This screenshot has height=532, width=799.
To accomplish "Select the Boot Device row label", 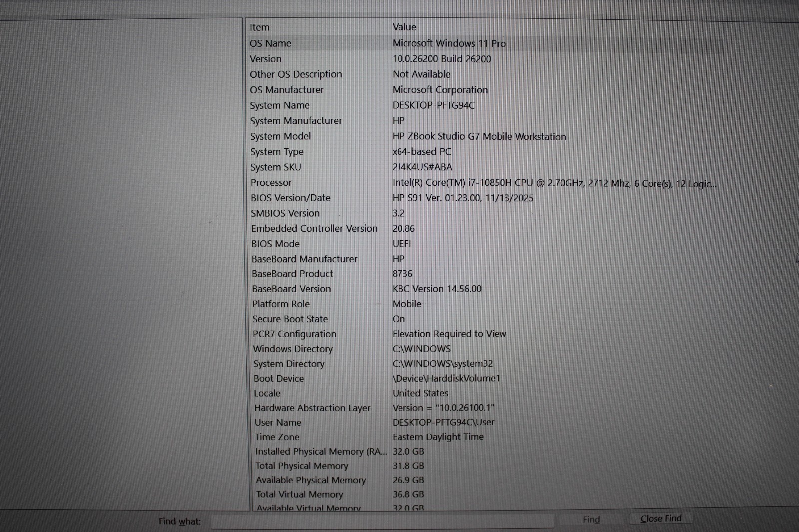I will pyautogui.click(x=279, y=378).
